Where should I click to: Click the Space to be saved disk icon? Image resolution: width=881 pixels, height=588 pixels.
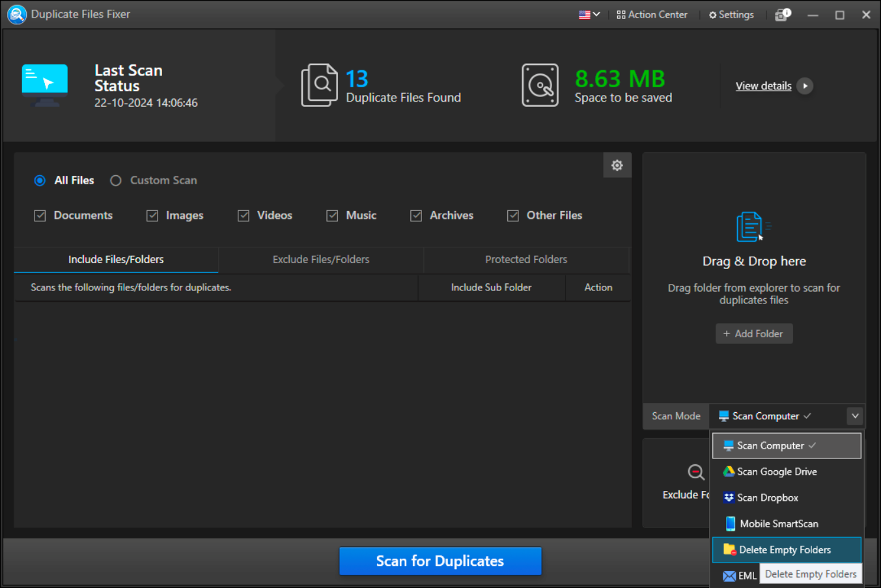click(540, 85)
